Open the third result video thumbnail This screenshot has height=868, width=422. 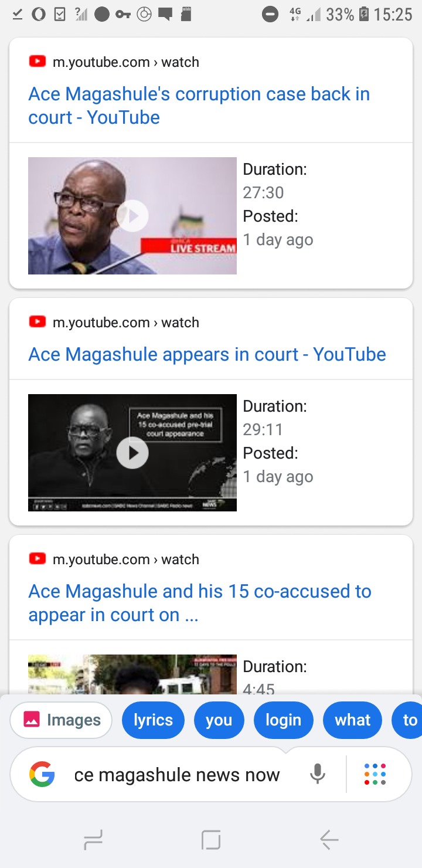click(132, 674)
